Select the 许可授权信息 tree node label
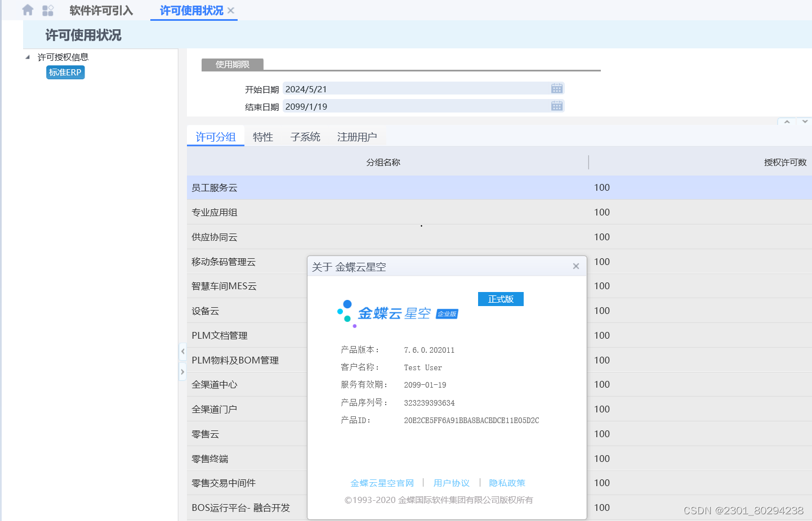This screenshot has height=521, width=812. point(63,57)
